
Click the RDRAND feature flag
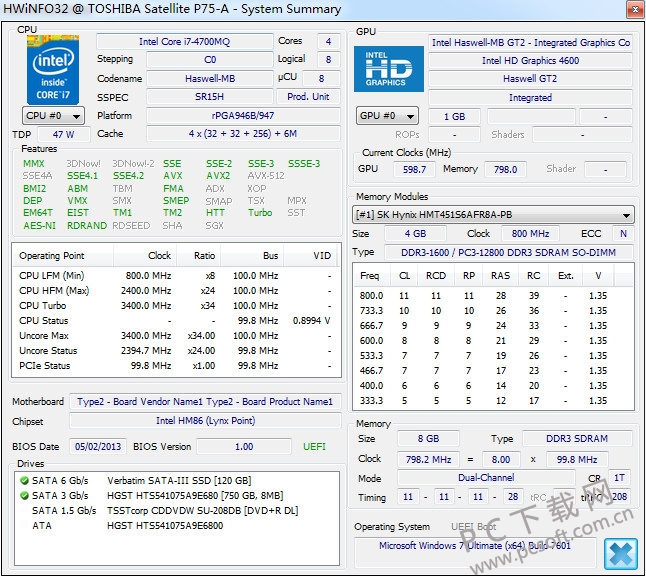87,226
